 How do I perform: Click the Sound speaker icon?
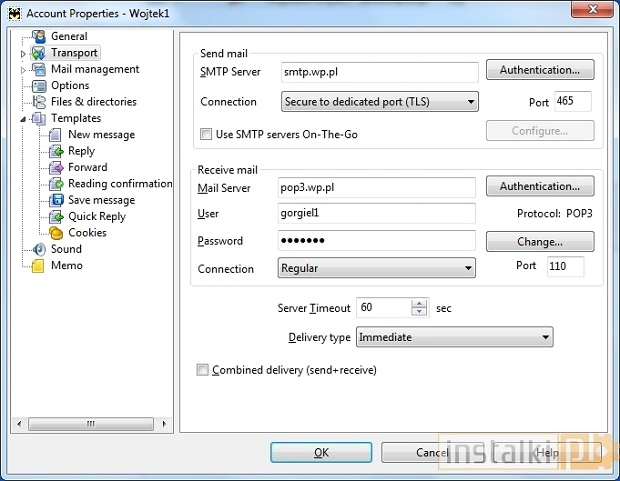(39, 249)
